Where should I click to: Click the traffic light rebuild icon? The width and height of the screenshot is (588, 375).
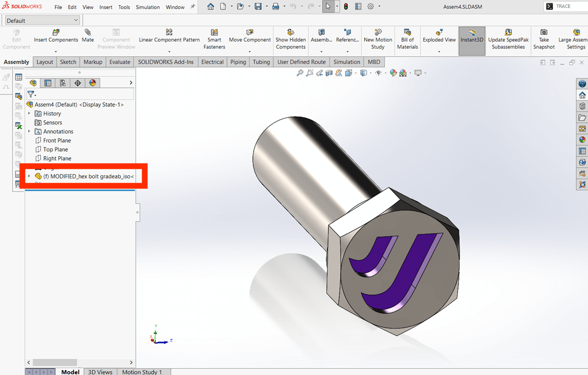(346, 7)
